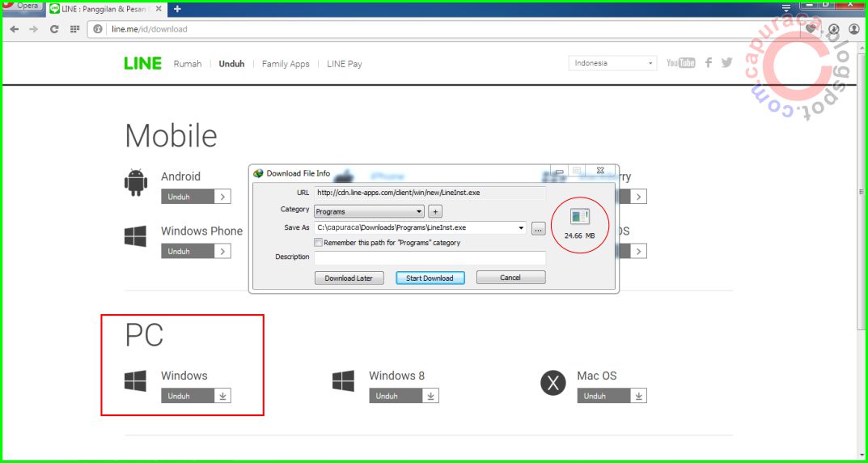Screen dimensions: 868x463
Task: Focus the line.me/id/download address bar
Action: 442,29
